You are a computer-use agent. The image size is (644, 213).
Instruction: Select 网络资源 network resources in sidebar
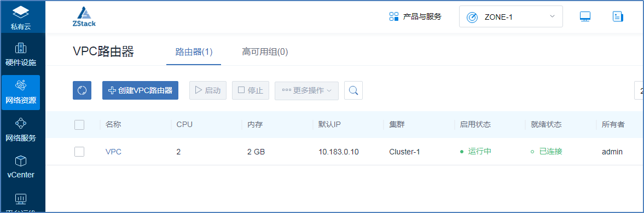tap(21, 93)
